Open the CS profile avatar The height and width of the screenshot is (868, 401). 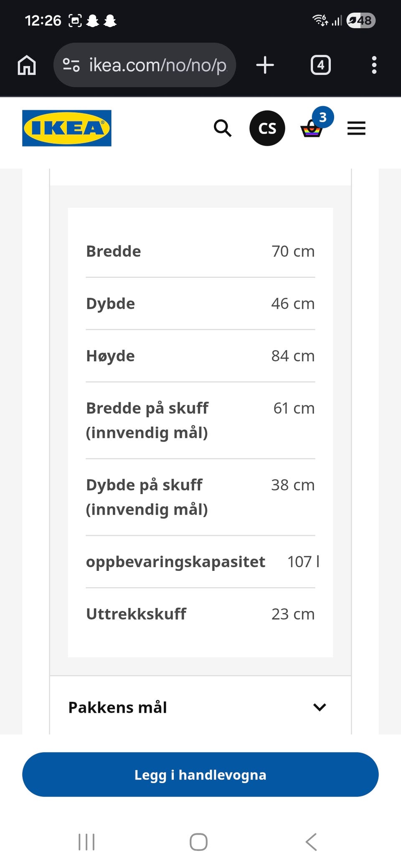[267, 128]
